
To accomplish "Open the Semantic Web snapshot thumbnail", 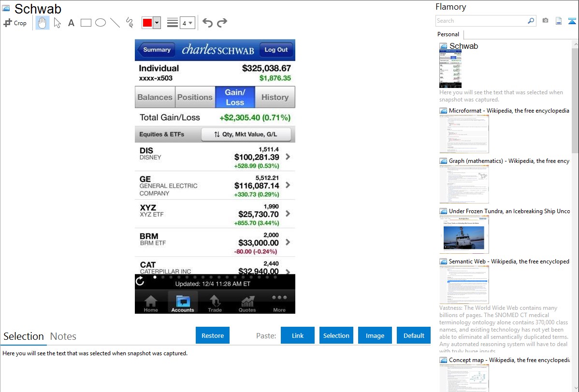I will pos(464,285).
